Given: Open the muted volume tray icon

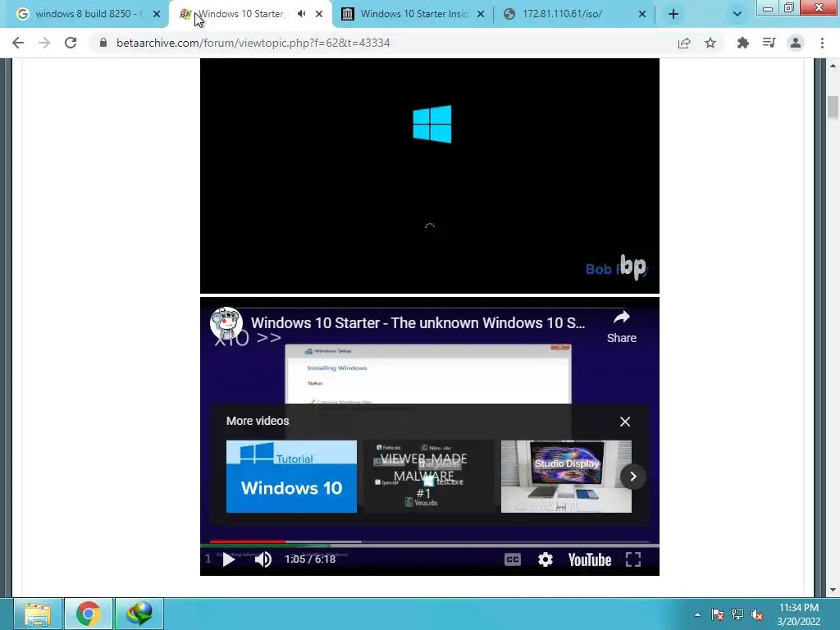Looking at the screenshot, I should pos(757,614).
